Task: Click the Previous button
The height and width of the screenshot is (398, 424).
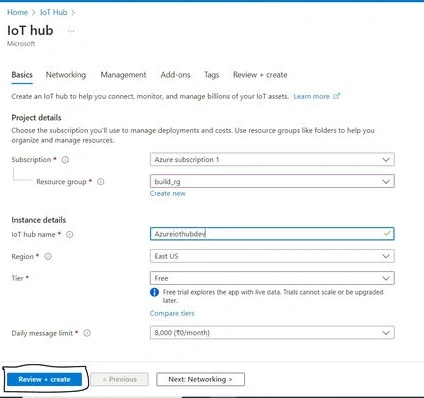Action: 119,379
